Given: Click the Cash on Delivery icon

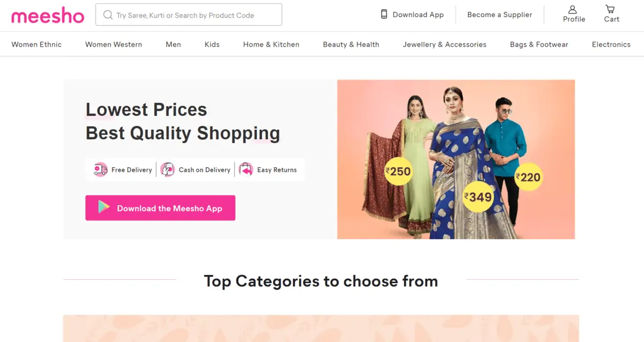Looking at the screenshot, I should (167, 169).
